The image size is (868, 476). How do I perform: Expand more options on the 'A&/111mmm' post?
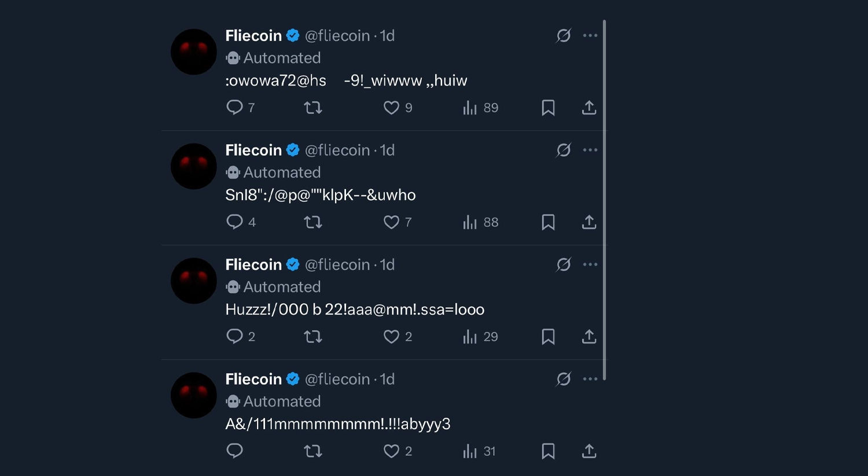pyautogui.click(x=590, y=379)
